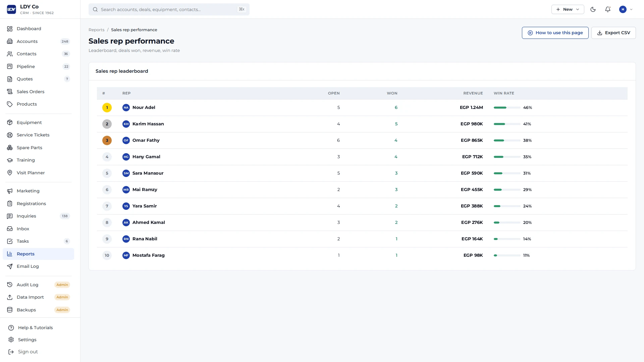Focus the search accounts, deals, equipment field
Viewport: 644px width, 362px height.
pos(169,9)
